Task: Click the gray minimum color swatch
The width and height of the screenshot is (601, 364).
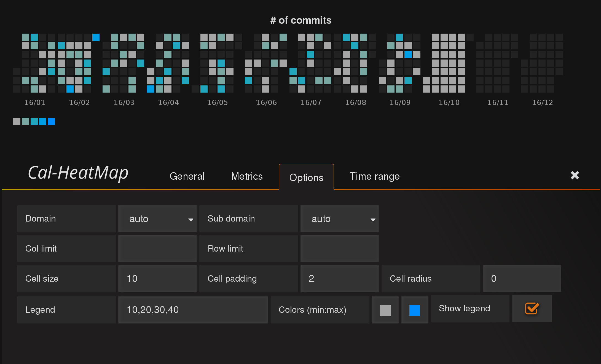Action: 385,310
